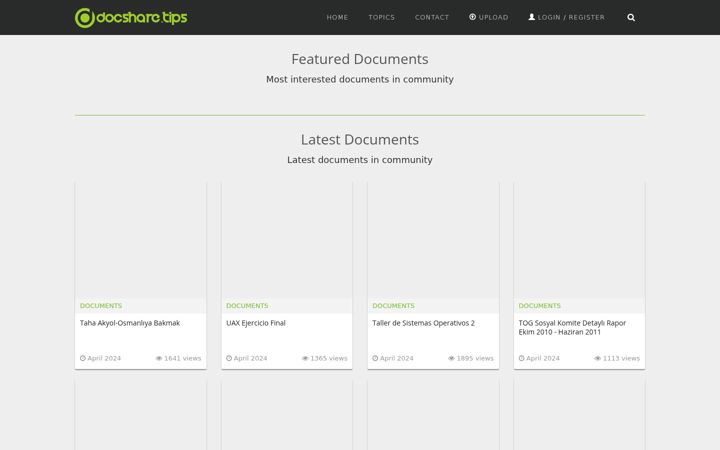This screenshot has height=450, width=720.
Task: Click the clock icon on Taha Akyol card
Action: (x=83, y=358)
